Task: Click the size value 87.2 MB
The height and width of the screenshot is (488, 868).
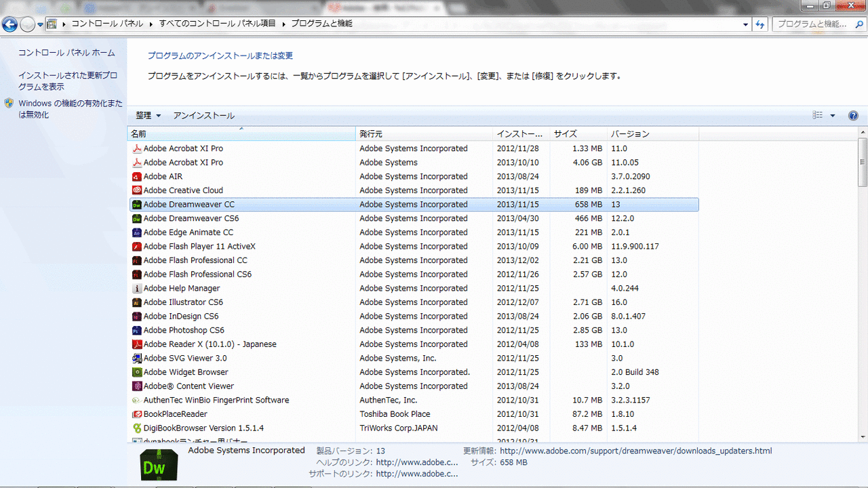Action: [x=587, y=414]
